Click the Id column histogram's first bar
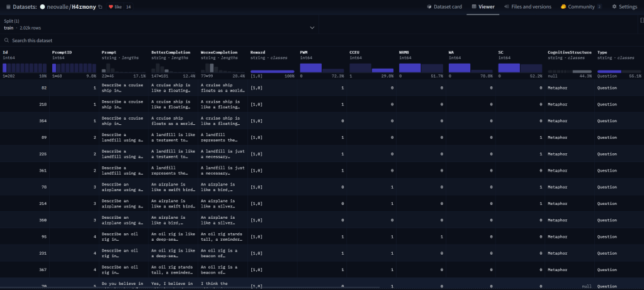 [5, 67]
